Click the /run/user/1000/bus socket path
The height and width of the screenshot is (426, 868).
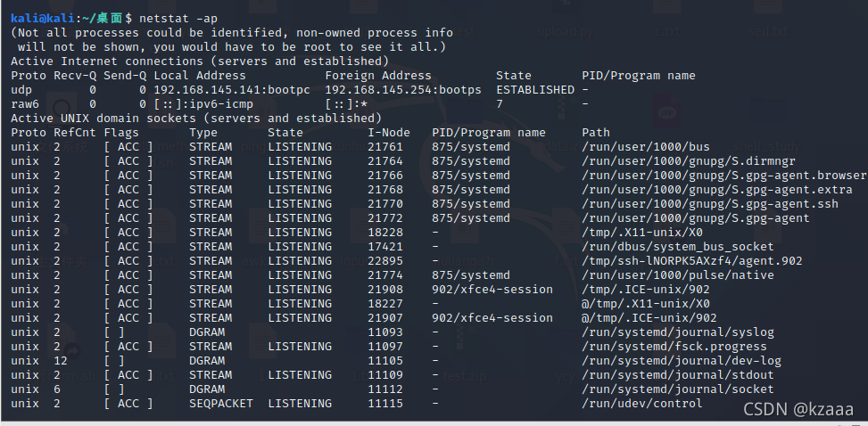pos(646,147)
